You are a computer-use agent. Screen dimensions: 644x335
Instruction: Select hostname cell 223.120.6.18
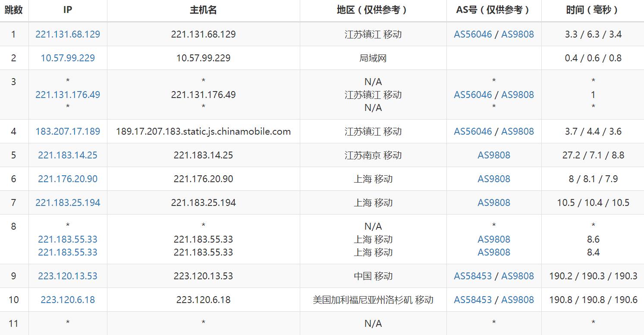pyautogui.click(x=203, y=300)
